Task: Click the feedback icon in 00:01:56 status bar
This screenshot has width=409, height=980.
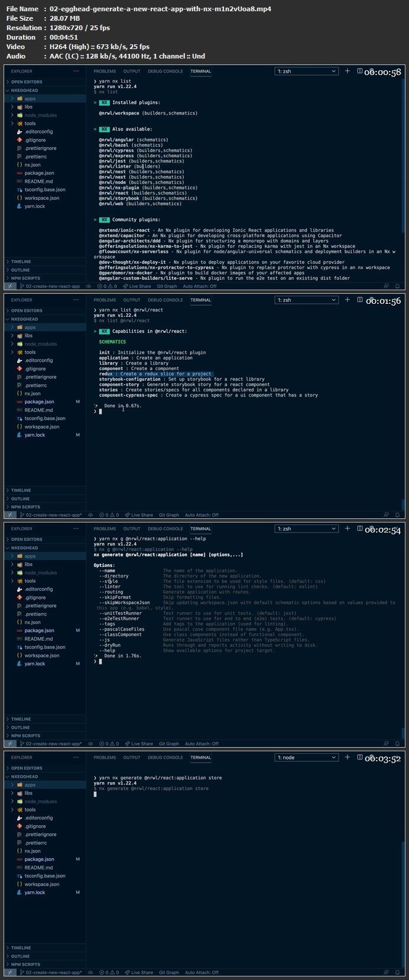Action: point(386,515)
